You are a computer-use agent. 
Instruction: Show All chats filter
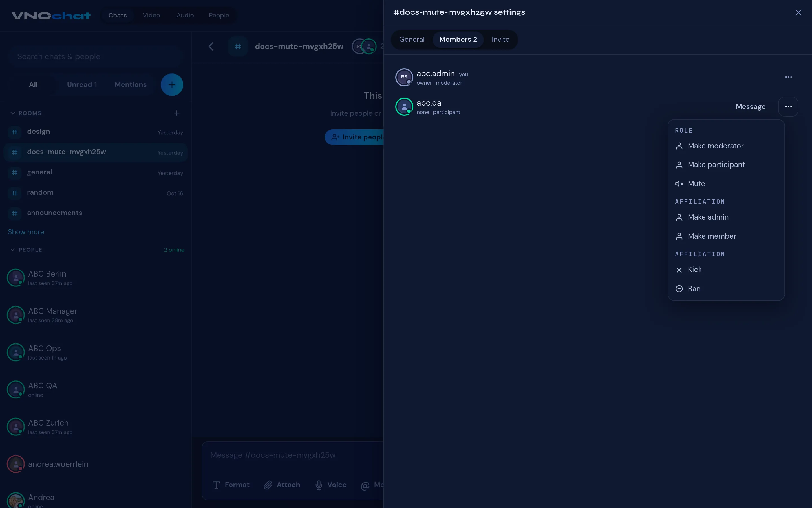click(x=33, y=85)
